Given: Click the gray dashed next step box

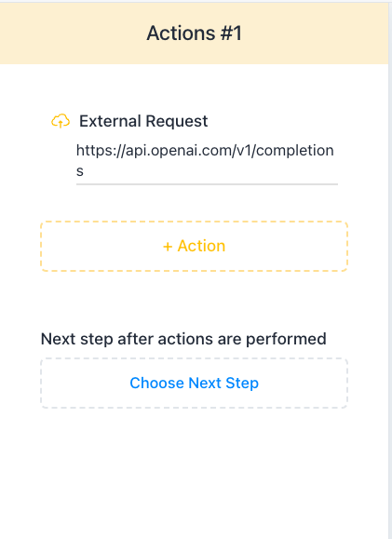Looking at the screenshot, I should point(195,383).
